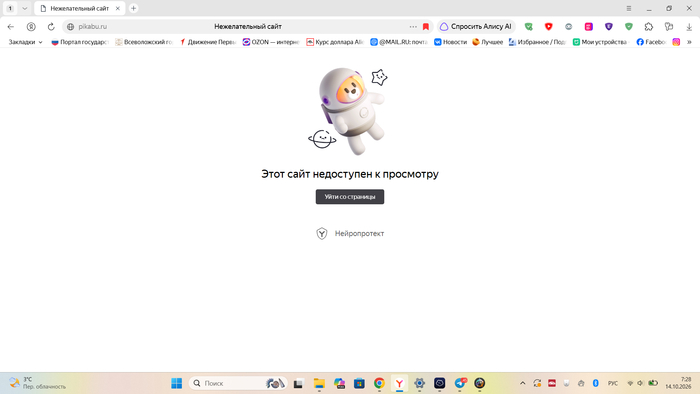Open the Мои устройства bookmark

(601, 42)
